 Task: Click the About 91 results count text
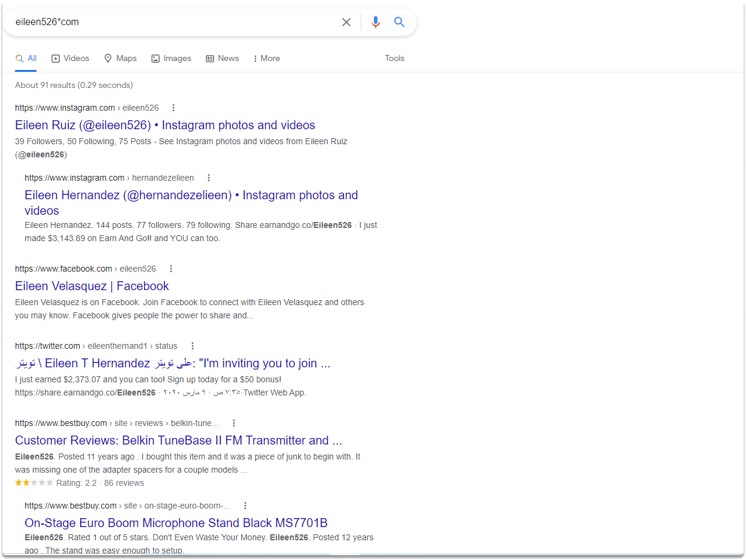click(x=74, y=85)
